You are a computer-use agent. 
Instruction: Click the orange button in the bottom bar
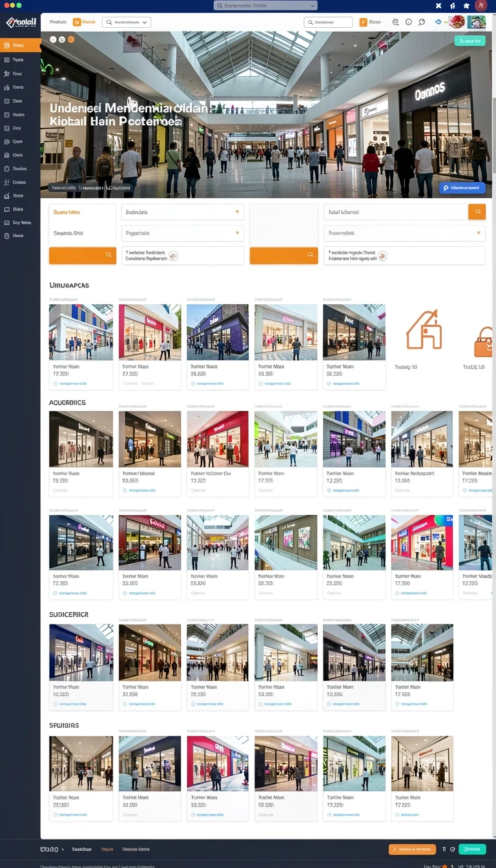pyautogui.click(x=412, y=849)
